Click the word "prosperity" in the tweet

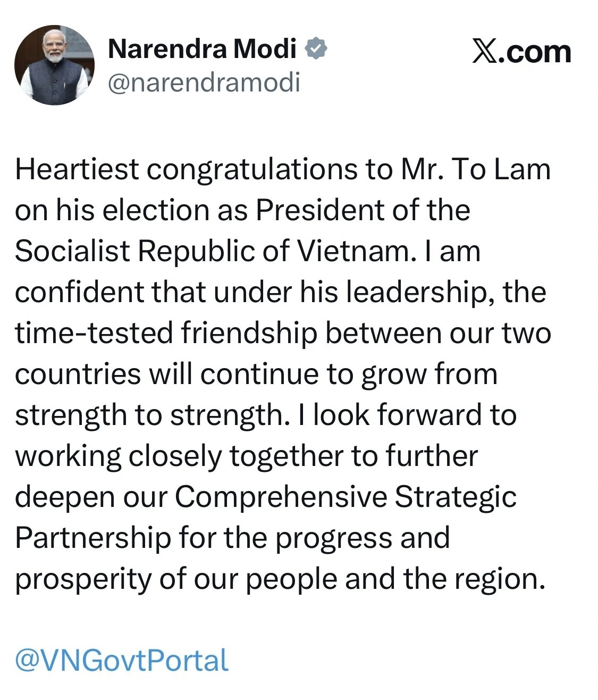pyautogui.click(x=82, y=579)
